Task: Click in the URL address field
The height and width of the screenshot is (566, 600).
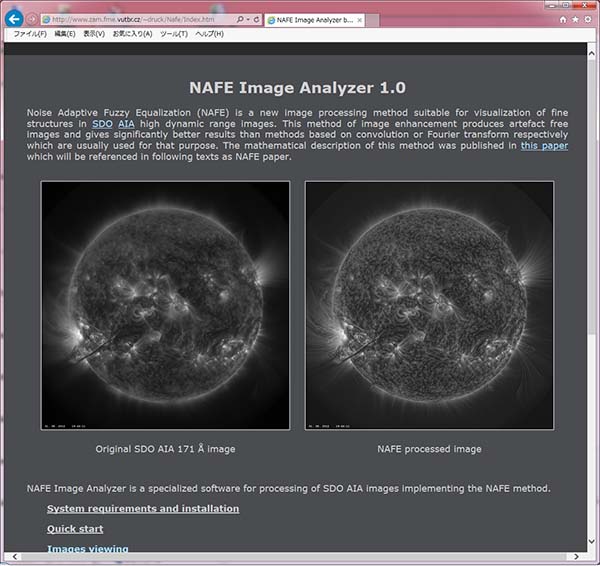Action: [140, 19]
